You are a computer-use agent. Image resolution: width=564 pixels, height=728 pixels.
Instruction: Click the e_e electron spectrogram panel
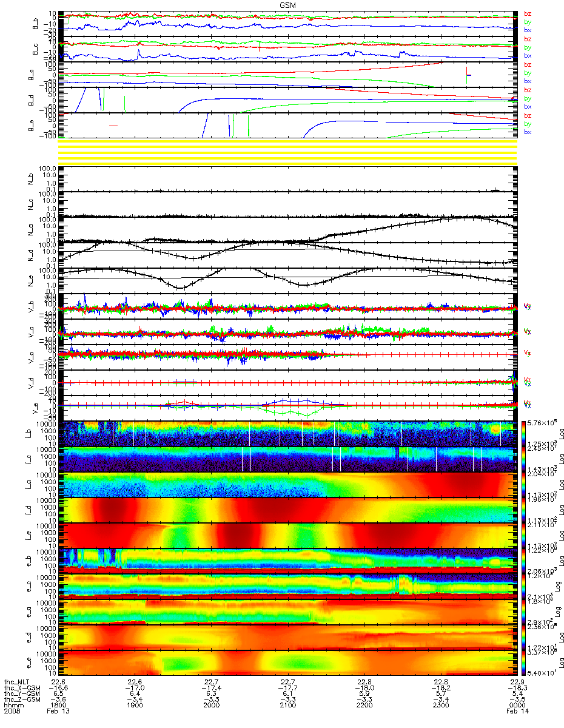(x=289, y=663)
